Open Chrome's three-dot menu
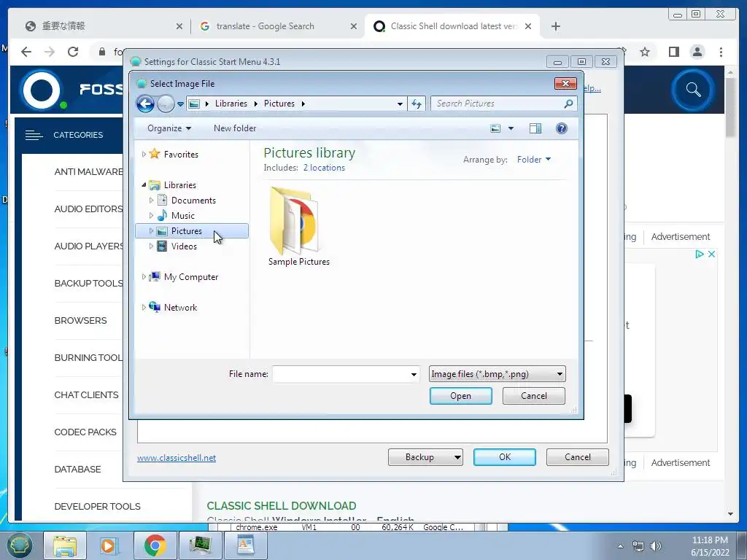 tap(721, 52)
